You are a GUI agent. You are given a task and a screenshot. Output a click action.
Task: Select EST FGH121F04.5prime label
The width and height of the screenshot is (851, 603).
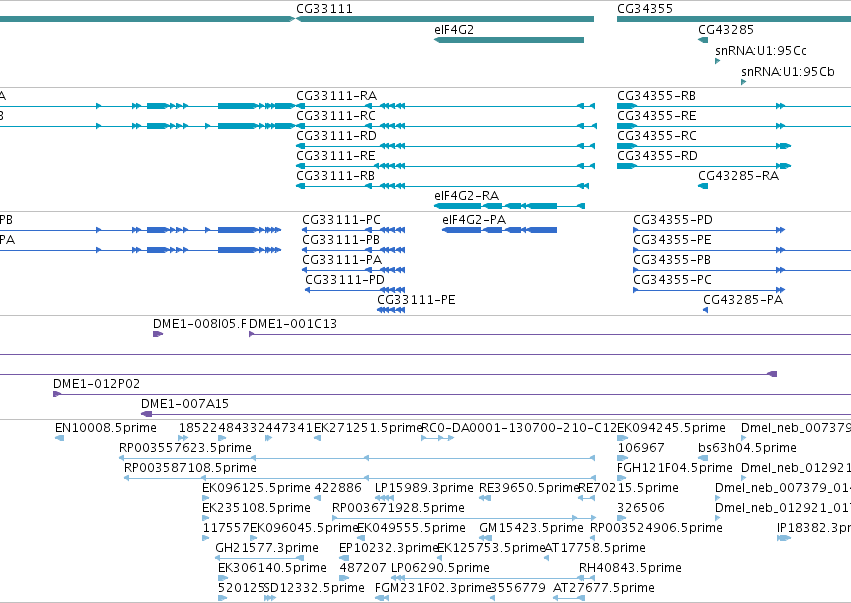[675, 468]
